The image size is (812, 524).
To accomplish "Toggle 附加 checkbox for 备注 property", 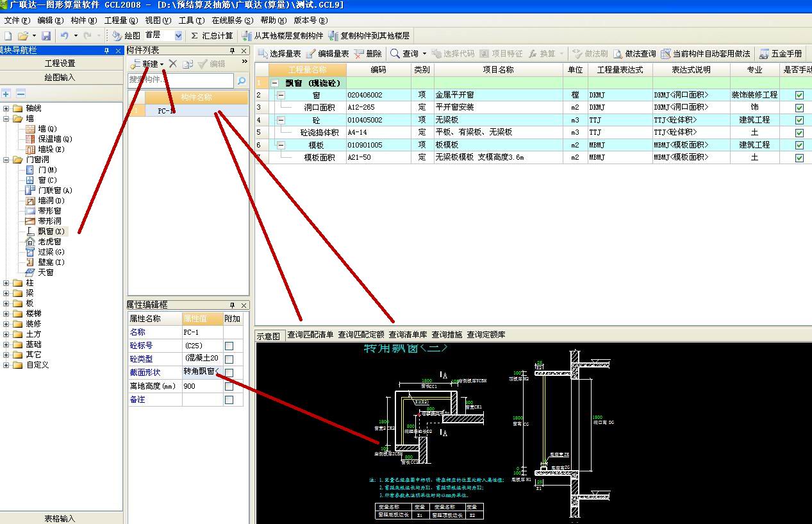I will point(229,400).
